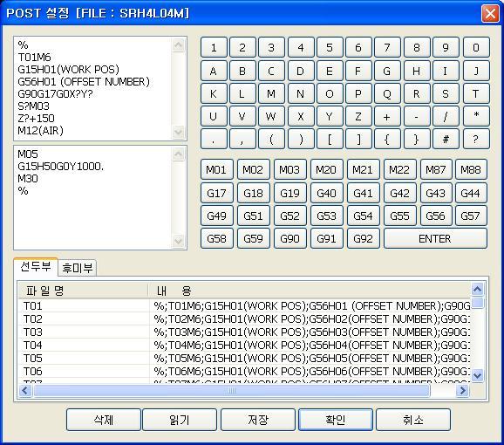This screenshot has width=504, height=445.
Task: Click the plus sign key button
Action: [x=387, y=116]
